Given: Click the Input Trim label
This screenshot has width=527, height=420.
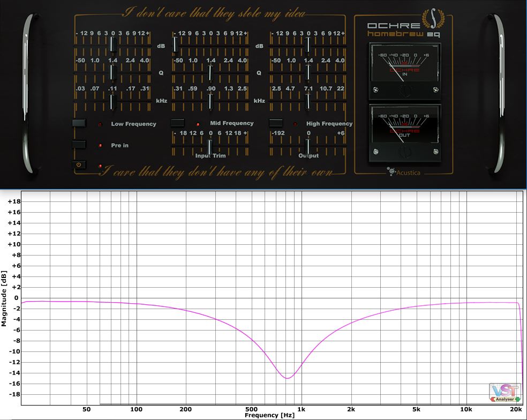Looking at the screenshot, I should (210, 155).
